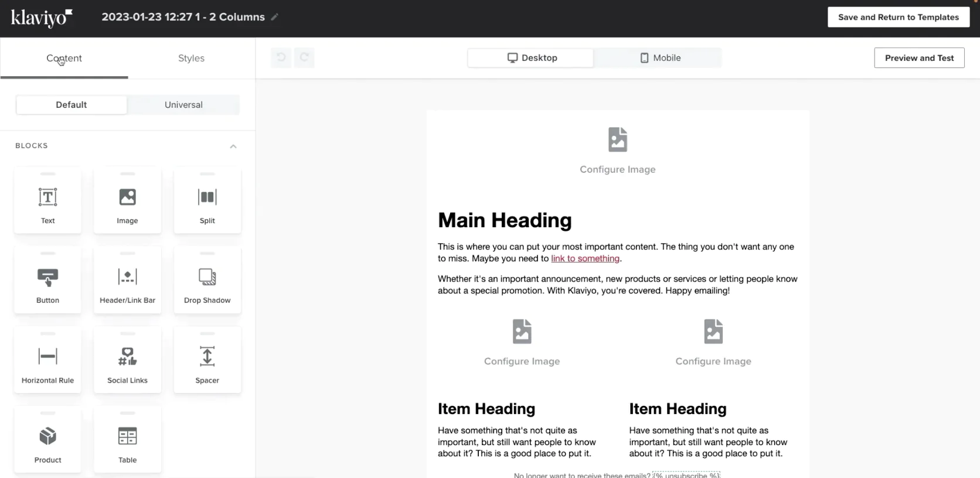Select the Product block icon
The width and height of the screenshot is (980, 478).
pos(47,436)
